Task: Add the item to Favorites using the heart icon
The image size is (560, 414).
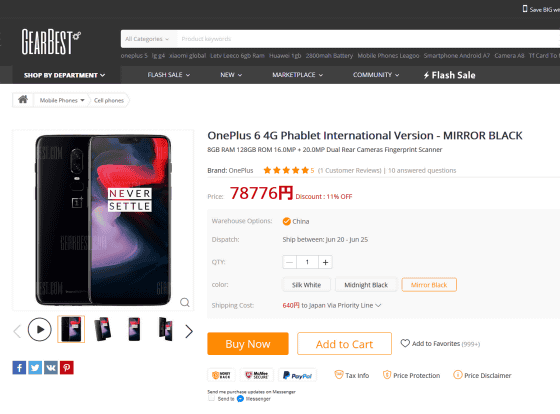Action: pyautogui.click(x=405, y=343)
